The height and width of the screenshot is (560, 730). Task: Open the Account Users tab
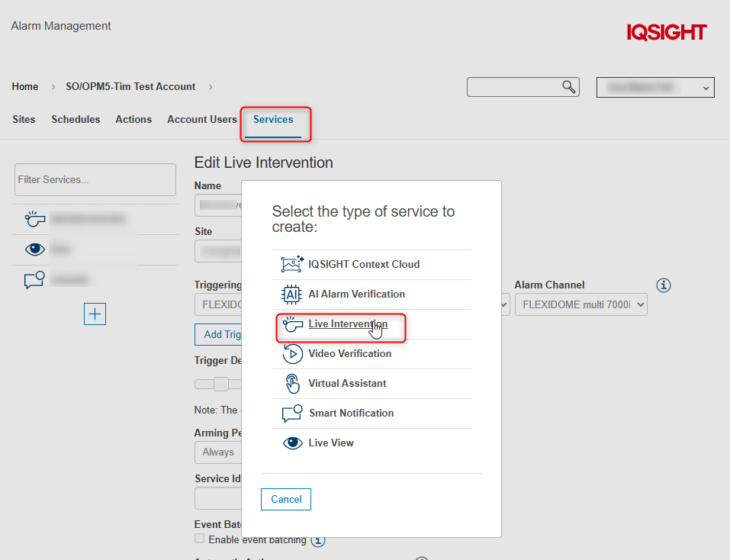click(202, 120)
